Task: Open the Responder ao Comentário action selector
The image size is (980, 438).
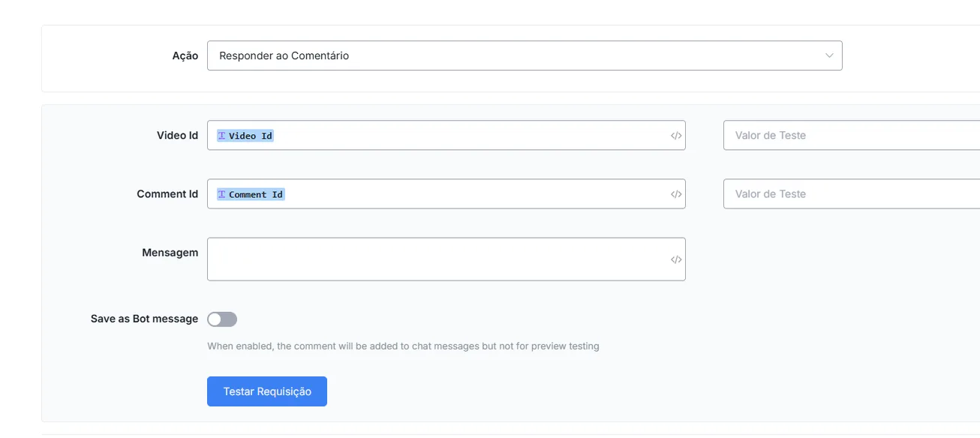Action: click(525, 55)
